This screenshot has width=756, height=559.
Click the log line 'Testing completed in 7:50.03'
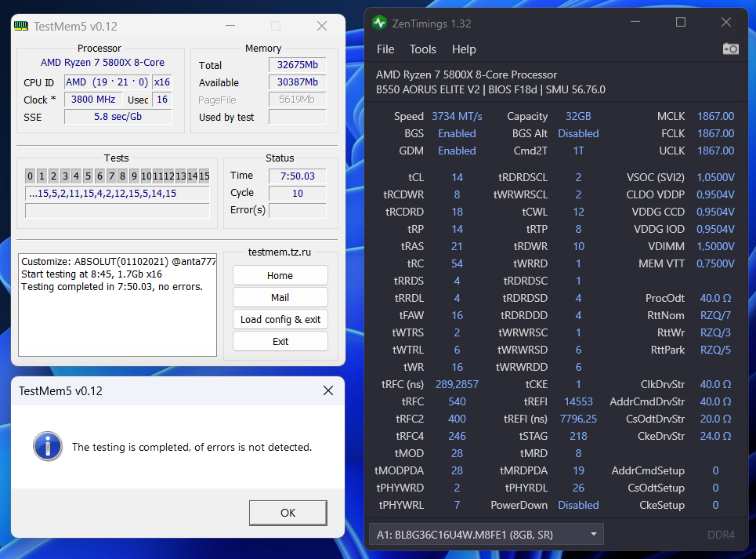[112, 286]
